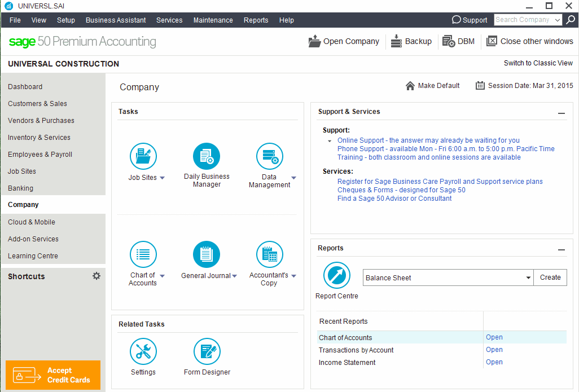
Task: Click the Accept Credit Cards banner
Action: click(x=53, y=375)
